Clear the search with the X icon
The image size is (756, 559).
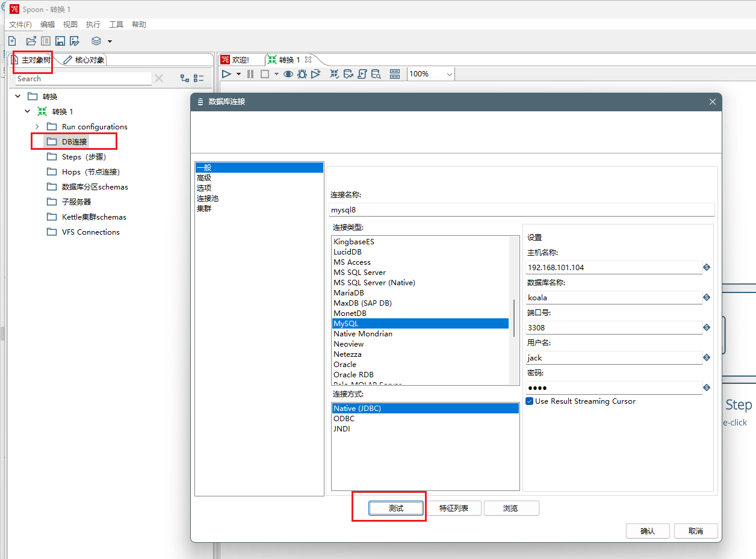pos(159,78)
